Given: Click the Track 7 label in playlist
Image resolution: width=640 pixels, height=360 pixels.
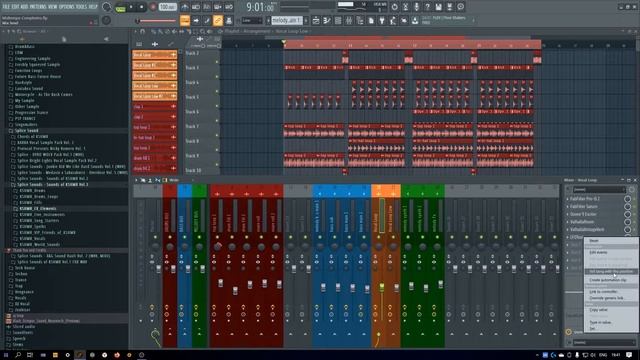Looking at the screenshot, I should pyautogui.click(x=192, y=127).
